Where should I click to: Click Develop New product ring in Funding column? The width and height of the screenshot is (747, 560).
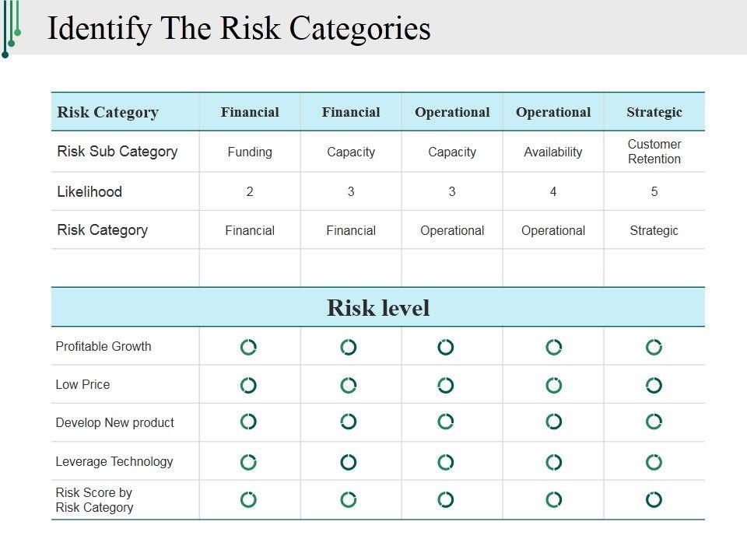pyautogui.click(x=248, y=422)
